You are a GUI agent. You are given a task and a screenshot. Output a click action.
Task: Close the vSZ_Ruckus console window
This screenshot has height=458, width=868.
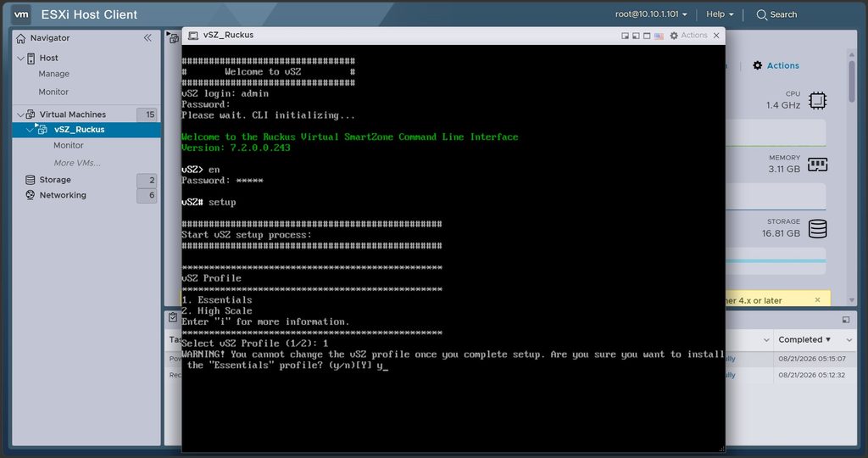point(716,36)
